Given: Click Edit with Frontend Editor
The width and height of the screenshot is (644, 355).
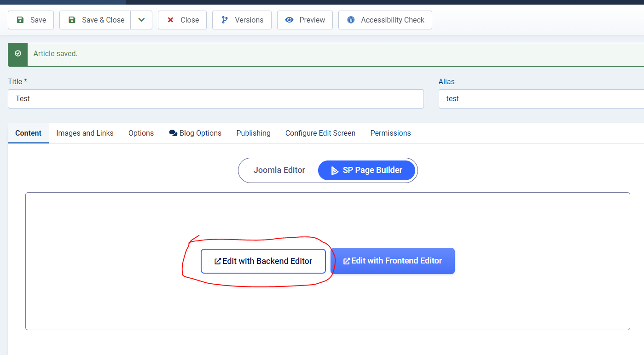Looking at the screenshot, I should (x=393, y=261).
